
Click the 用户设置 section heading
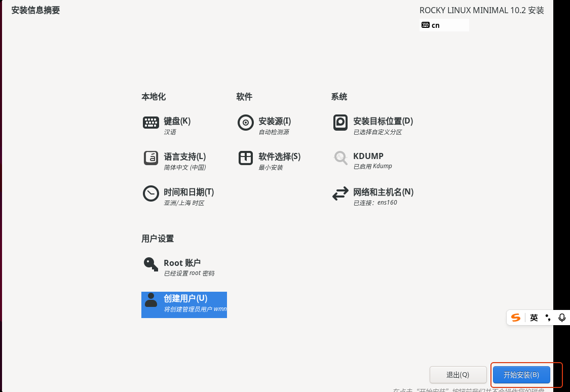[158, 239]
